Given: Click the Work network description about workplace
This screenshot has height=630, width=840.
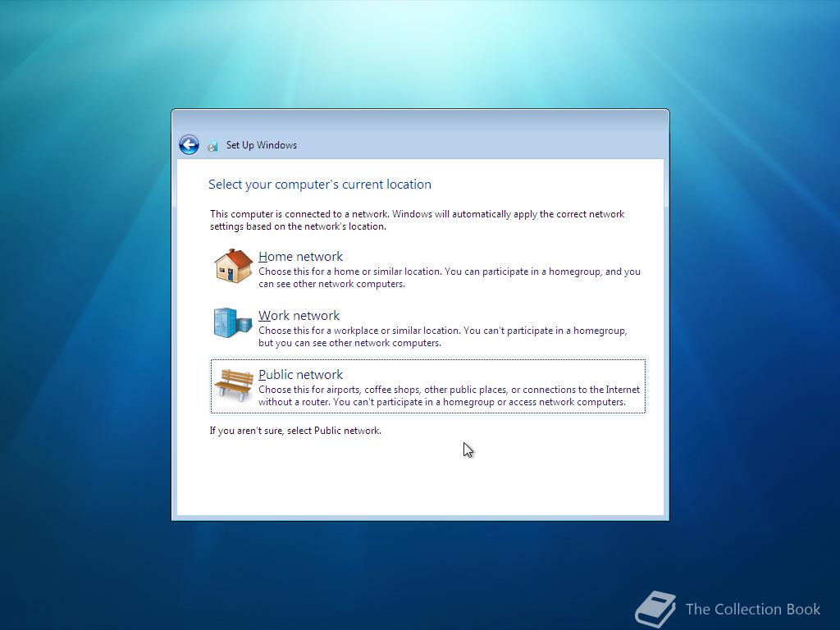Looking at the screenshot, I should tap(442, 336).
